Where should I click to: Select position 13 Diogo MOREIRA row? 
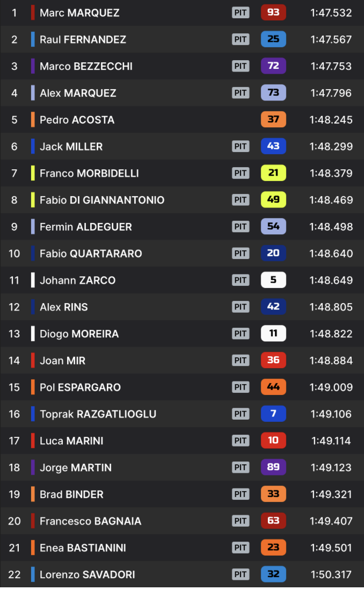(182, 334)
